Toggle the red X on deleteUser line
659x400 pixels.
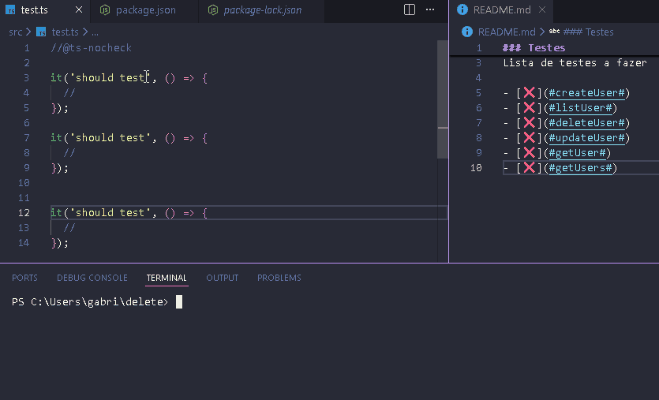[x=530, y=123]
